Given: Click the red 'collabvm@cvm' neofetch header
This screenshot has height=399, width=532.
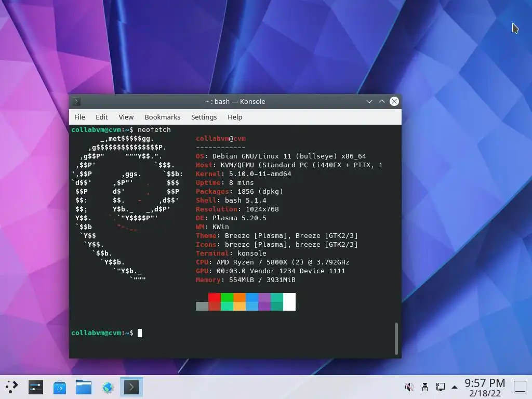Looking at the screenshot, I should (220, 138).
